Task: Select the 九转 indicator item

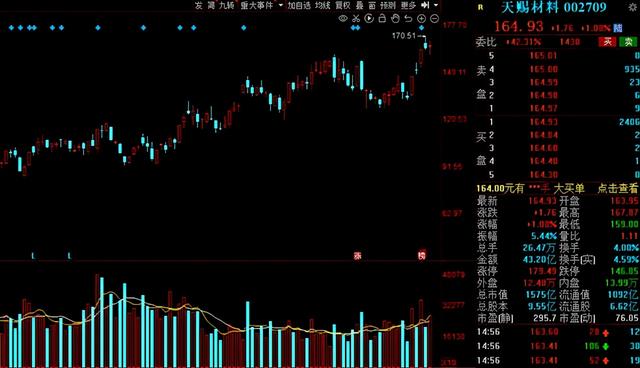Action: 227,5
